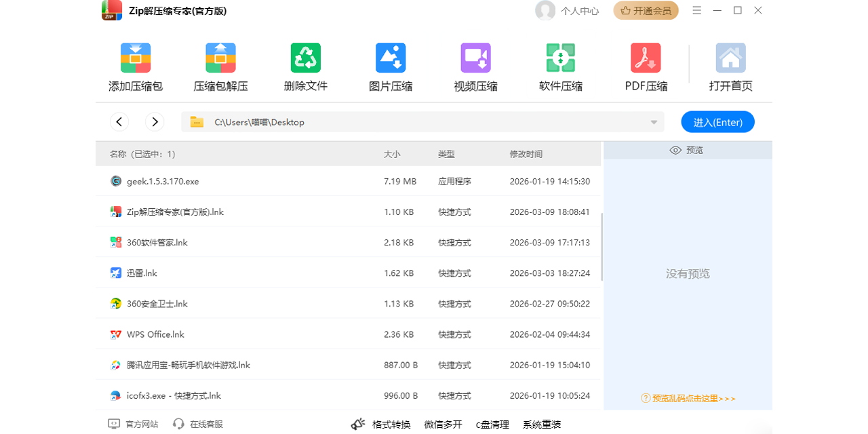The height and width of the screenshot is (434, 868).
Task: Select the geek.1.5.3.170.exe file row
Action: click(x=271, y=181)
